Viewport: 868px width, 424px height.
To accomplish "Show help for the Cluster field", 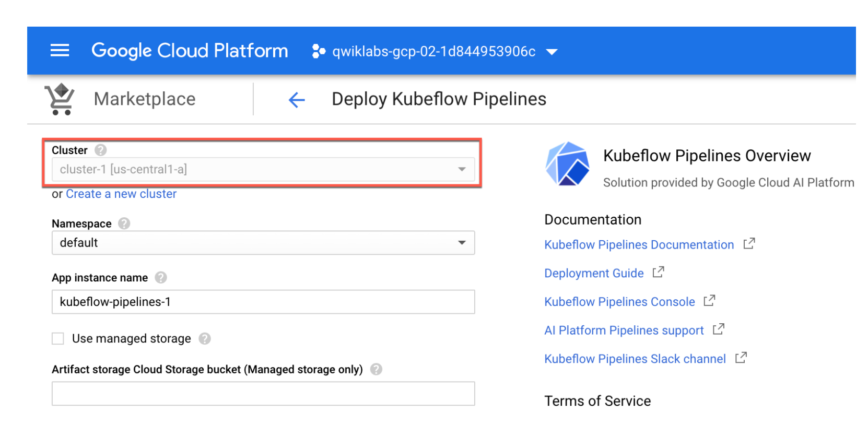I will [101, 150].
